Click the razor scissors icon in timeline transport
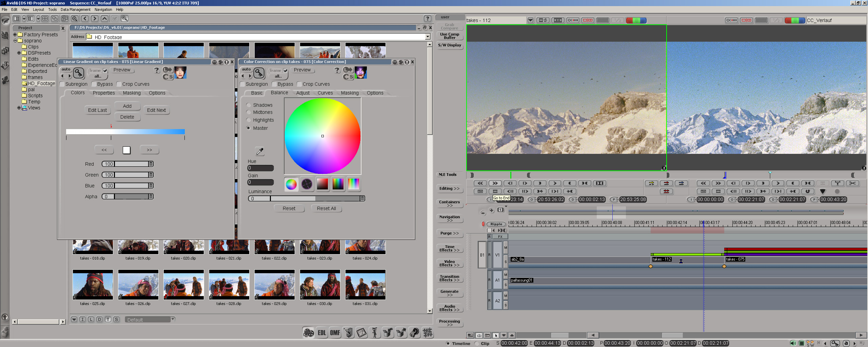868x347 pixels. click(x=852, y=183)
